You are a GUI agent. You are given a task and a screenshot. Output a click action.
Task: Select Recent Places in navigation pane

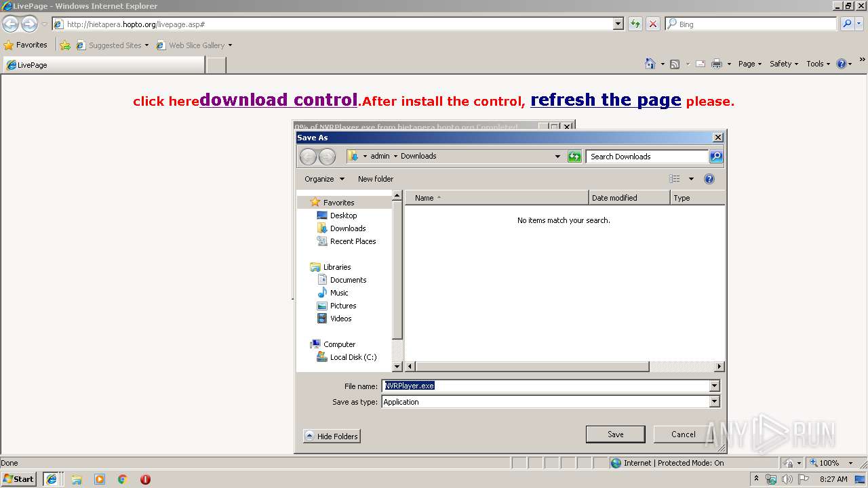coord(353,241)
